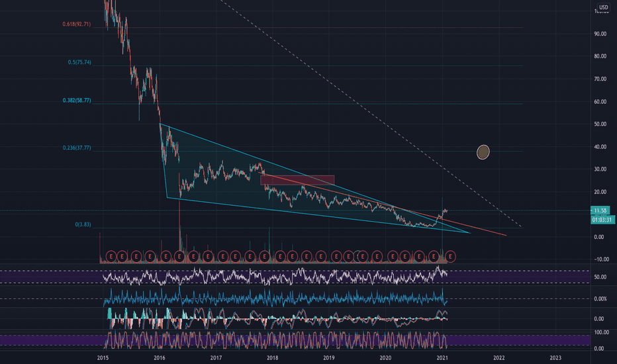Click the 70.00 price axis label
The image size is (617, 364).
click(600, 79)
